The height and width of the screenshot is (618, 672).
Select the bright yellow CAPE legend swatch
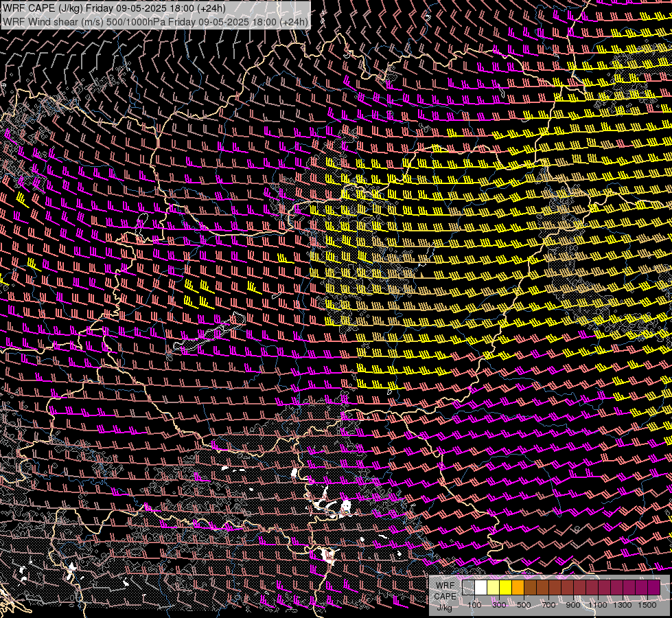(505, 587)
